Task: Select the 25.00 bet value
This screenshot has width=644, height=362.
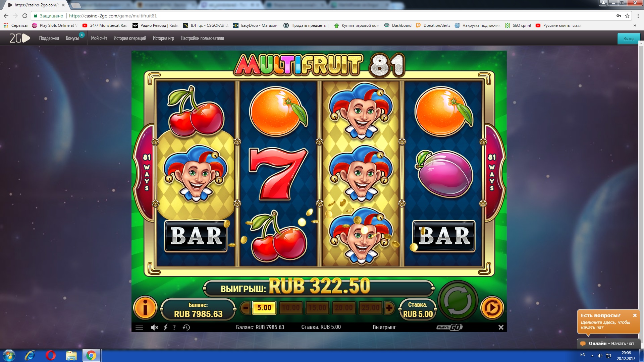Action: [x=371, y=308]
